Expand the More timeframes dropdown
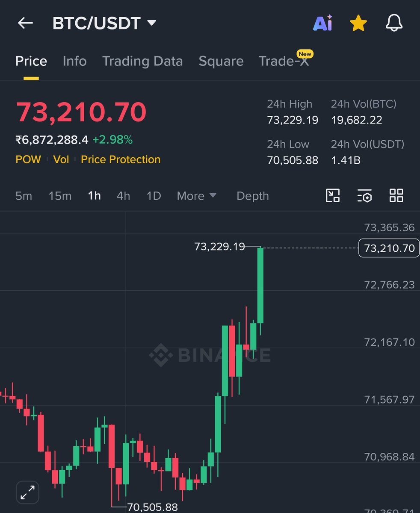The height and width of the screenshot is (513, 420). click(197, 196)
